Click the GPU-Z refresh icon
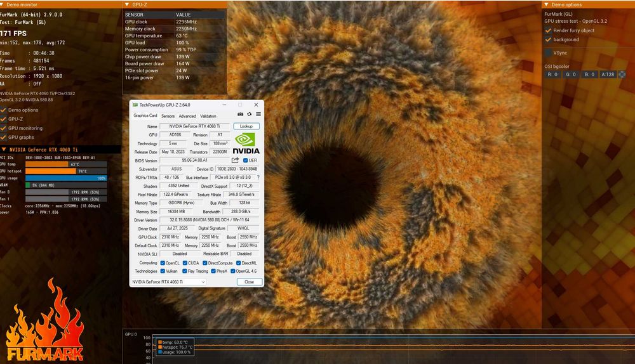This screenshot has height=364, width=635. (x=250, y=114)
